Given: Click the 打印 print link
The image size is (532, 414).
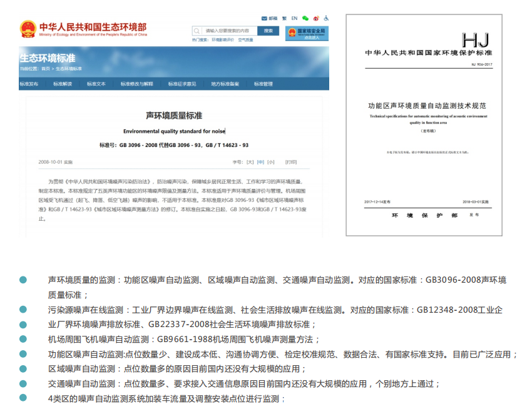Looking at the screenshot, I should [x=291, y=162].
